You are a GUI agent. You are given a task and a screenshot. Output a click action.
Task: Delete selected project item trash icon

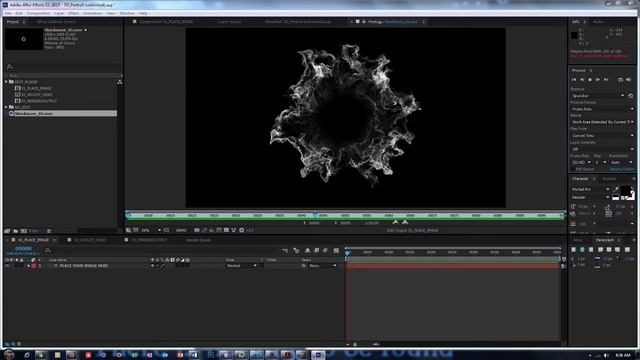point(49,231)
